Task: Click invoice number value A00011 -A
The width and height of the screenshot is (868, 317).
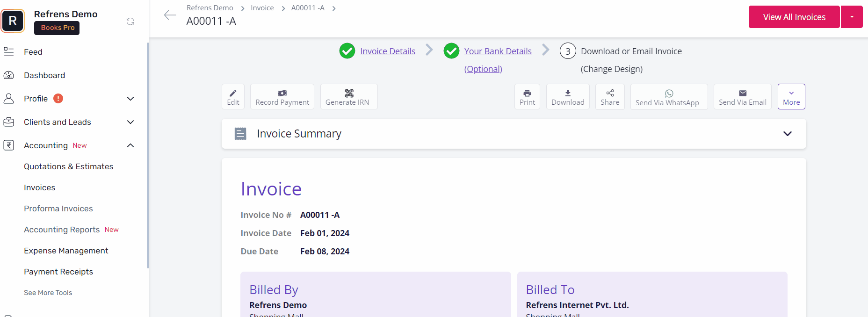Action: tap(320, 215)
